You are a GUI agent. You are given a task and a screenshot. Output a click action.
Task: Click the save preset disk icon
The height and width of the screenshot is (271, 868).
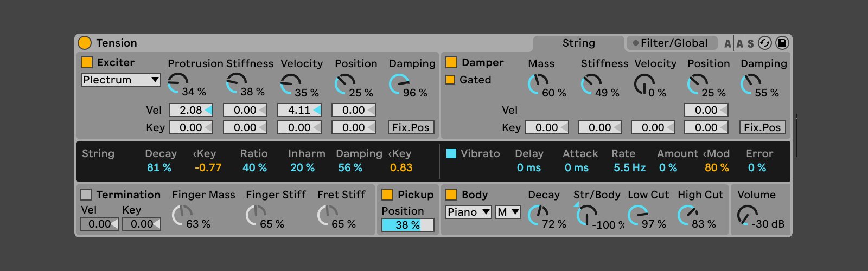[782, 43]
